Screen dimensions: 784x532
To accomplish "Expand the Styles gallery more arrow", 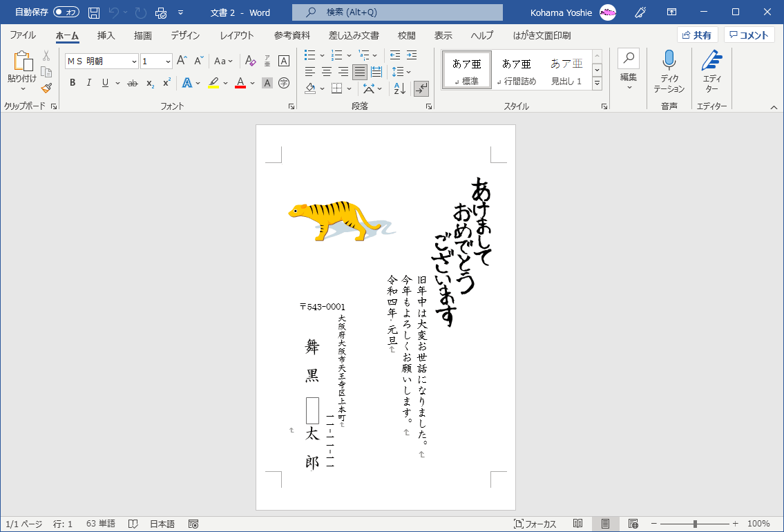I will (597, 84).
